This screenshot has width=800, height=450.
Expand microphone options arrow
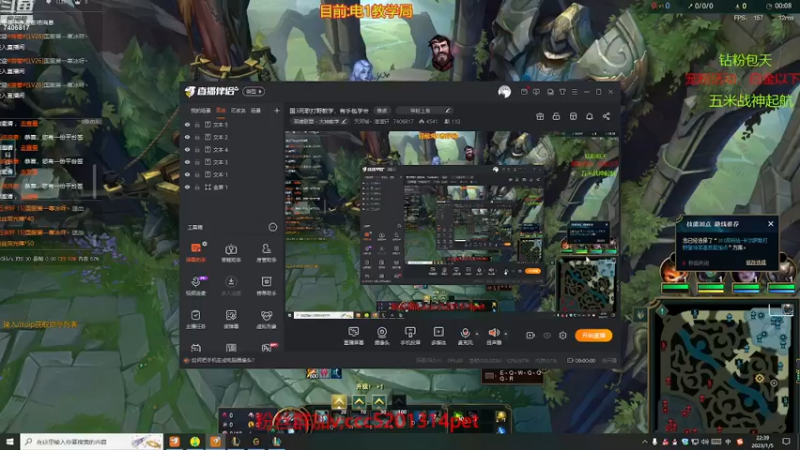(x=477, y=334)
